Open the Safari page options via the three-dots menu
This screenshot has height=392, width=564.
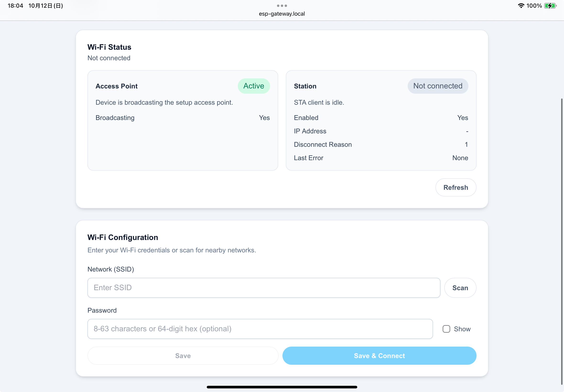pos(282,5)
